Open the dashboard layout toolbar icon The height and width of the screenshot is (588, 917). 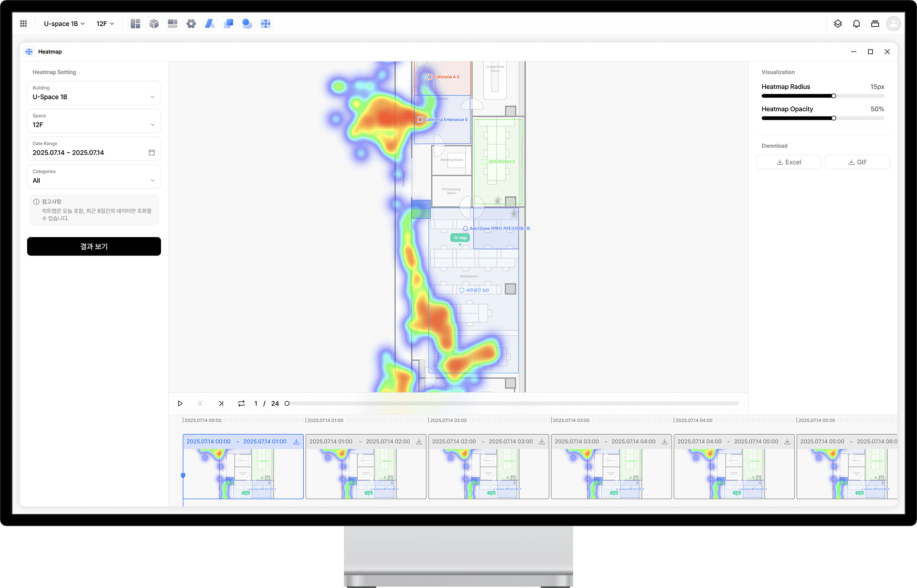point(135,23)
